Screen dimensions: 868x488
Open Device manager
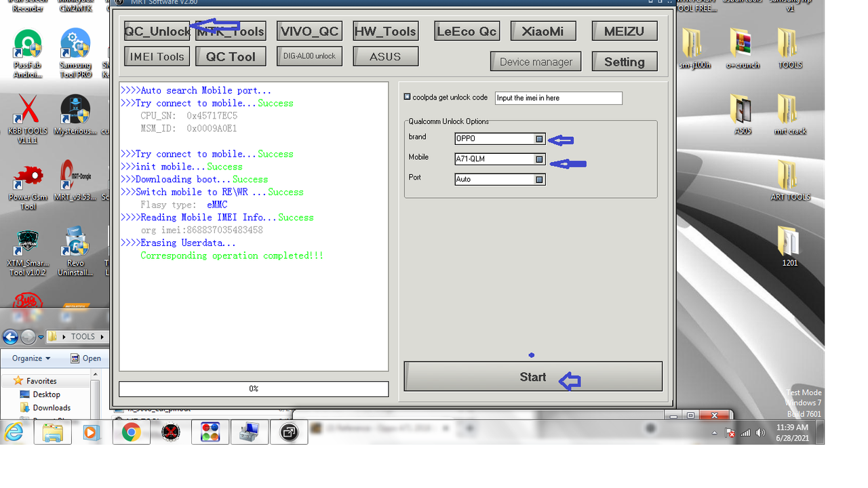pos(536,62)
